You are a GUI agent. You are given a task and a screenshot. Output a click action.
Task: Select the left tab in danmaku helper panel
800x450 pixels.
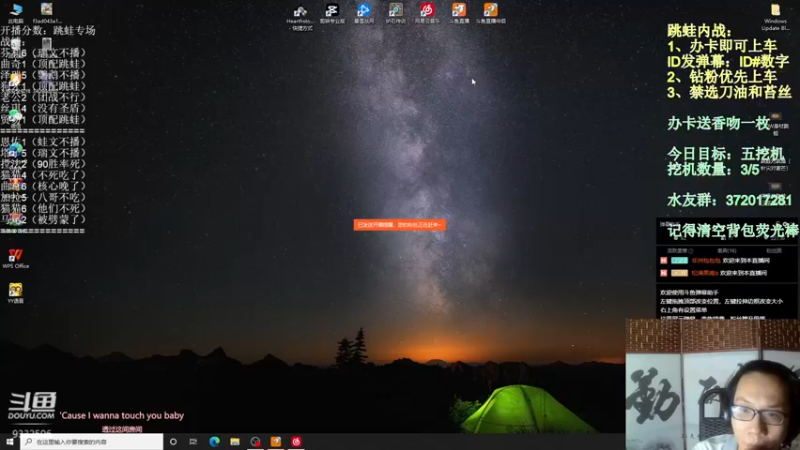(680, 251)
